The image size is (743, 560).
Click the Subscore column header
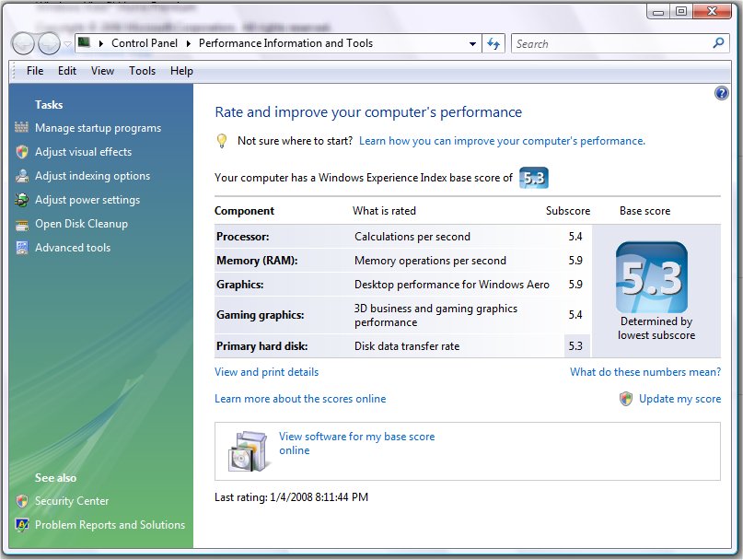point(568,211)
